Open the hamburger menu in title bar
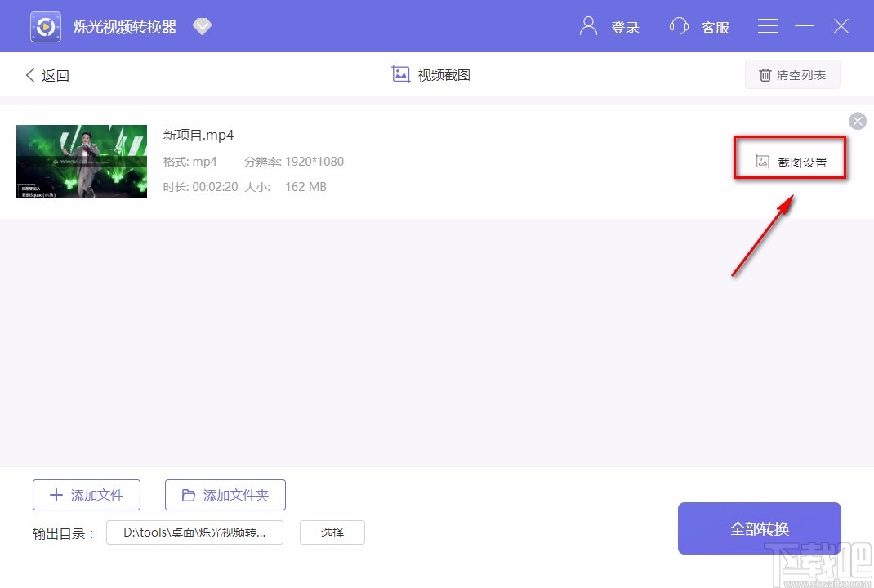This screenshot has width=874, height=588. [767, 25]
